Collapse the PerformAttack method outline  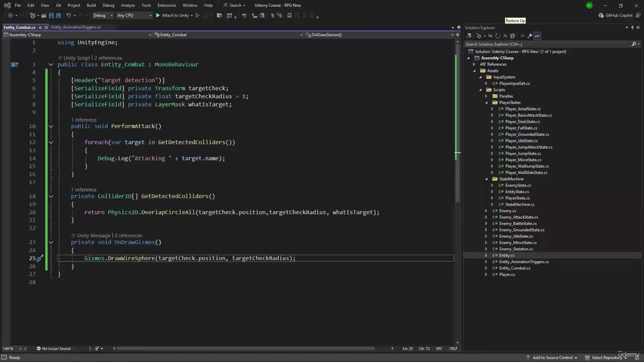tap(51, 126)
